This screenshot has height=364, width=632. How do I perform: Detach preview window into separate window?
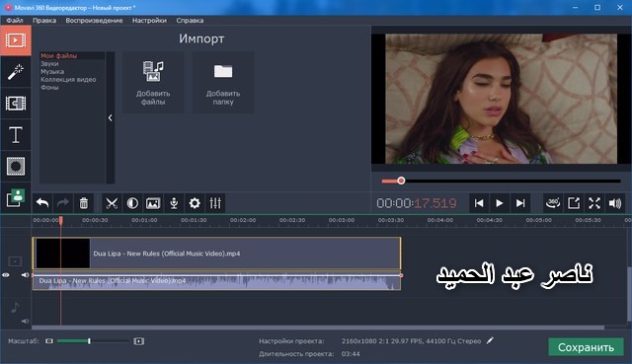click(574, 203)
